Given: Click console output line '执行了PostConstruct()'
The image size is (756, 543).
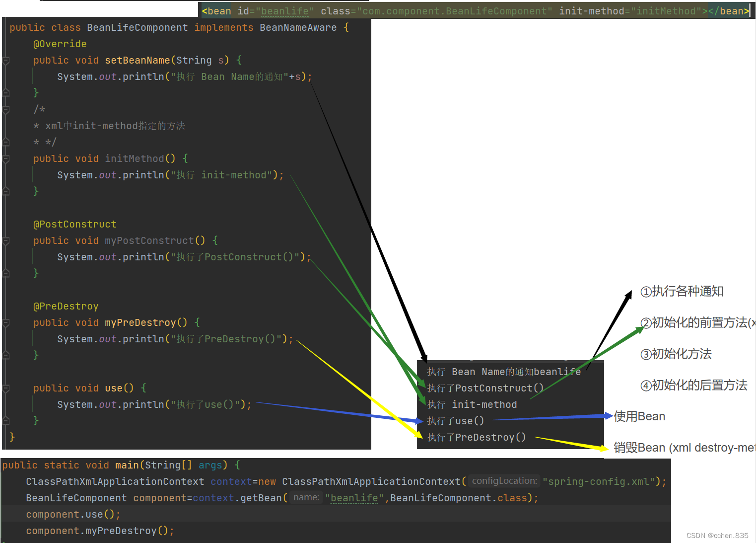Looking at the screenshot, I should click(485, 388).
